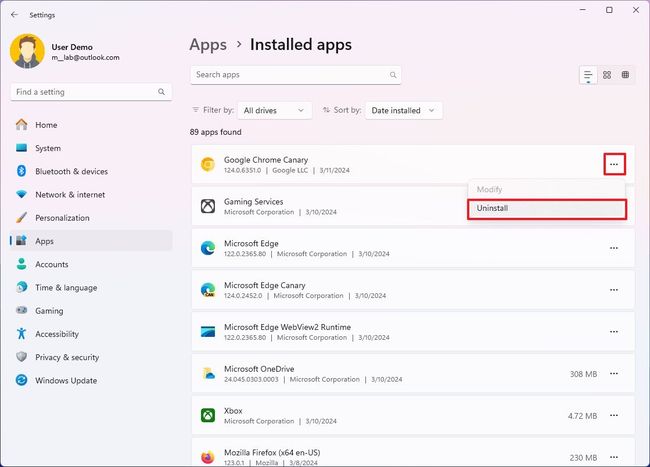Click the Gaming Services app icon
Image resolution: width=650 pixels, height=467 pixels.
click(x=208, y=206)
